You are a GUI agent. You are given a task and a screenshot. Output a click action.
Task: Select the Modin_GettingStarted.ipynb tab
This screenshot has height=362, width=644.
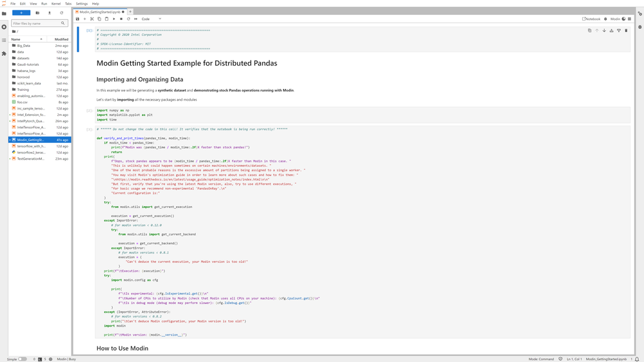point(99,12)
